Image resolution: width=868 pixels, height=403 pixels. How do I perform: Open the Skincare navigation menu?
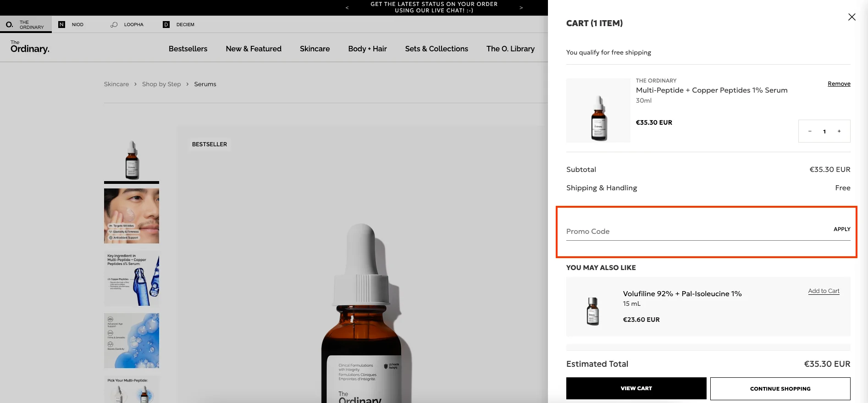(315, 49)
